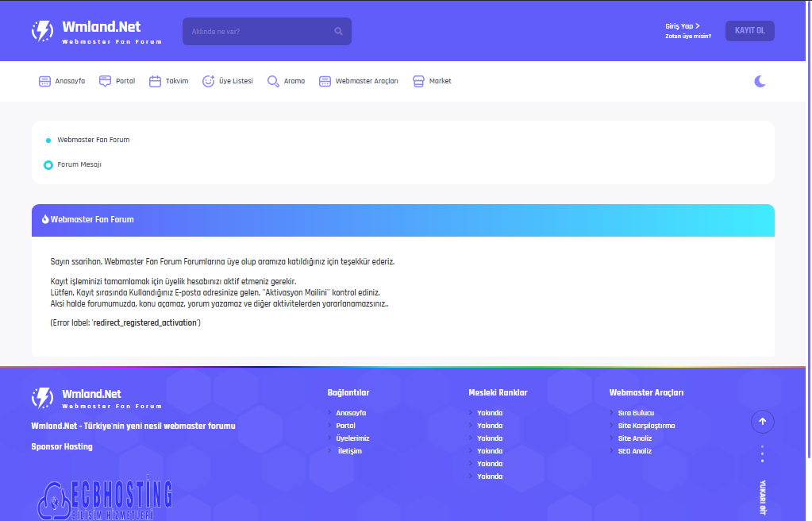The width and height of the screenshot is (812, 521).
Task: Open the Giriş Yap login link
Action: point(682,26)
